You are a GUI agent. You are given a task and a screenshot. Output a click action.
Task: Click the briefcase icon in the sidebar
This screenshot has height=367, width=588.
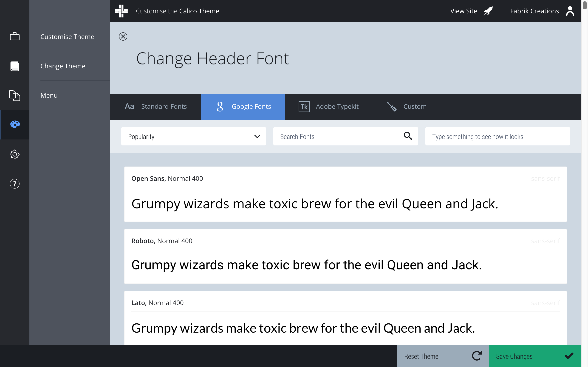[x=14, y=36]
